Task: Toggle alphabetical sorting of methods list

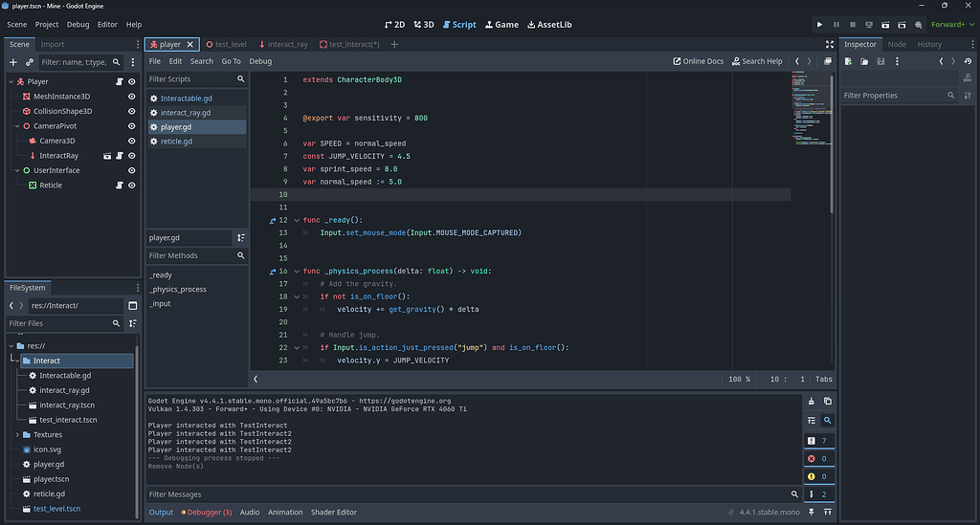Action: click(x=240, y=238)
